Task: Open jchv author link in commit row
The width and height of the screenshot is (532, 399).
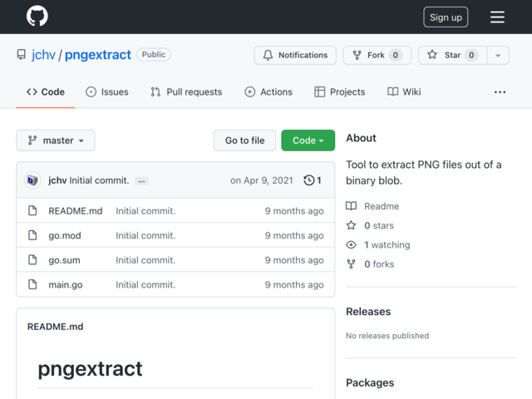Action: tap(57, 180)
